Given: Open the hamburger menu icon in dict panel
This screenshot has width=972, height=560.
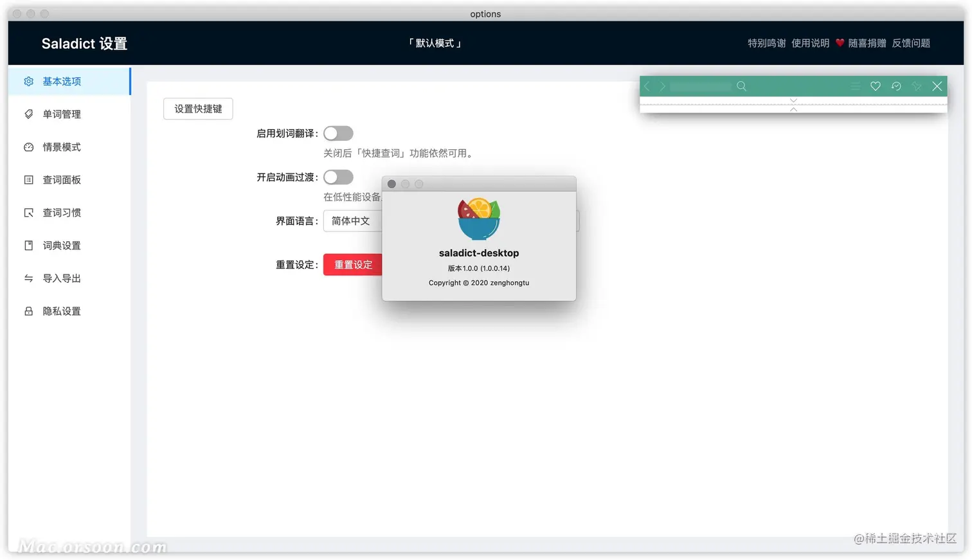Looking at the screenshot, I should [x=855, y=86].
